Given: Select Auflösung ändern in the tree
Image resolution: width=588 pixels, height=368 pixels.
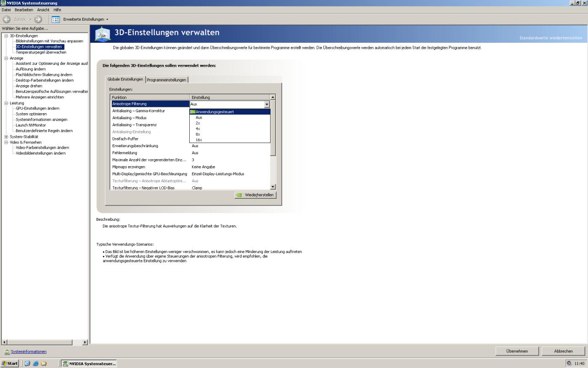Looking at the screenshot, I should tap(31, 69).
